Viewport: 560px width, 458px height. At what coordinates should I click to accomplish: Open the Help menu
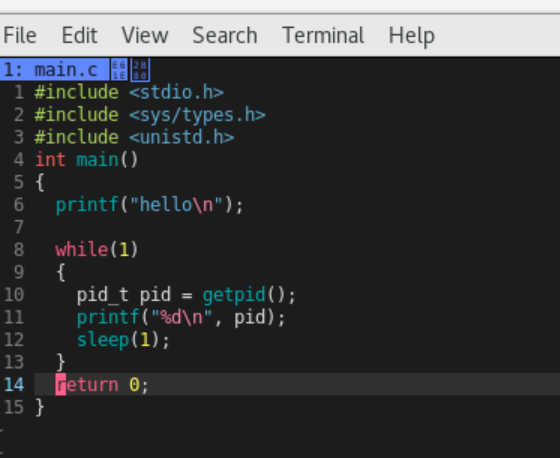[411, 35]
